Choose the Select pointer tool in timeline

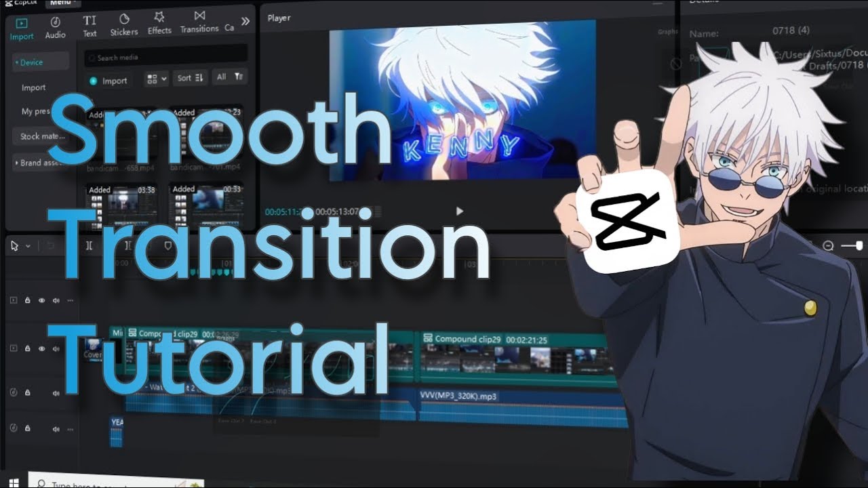click(15, 246)
